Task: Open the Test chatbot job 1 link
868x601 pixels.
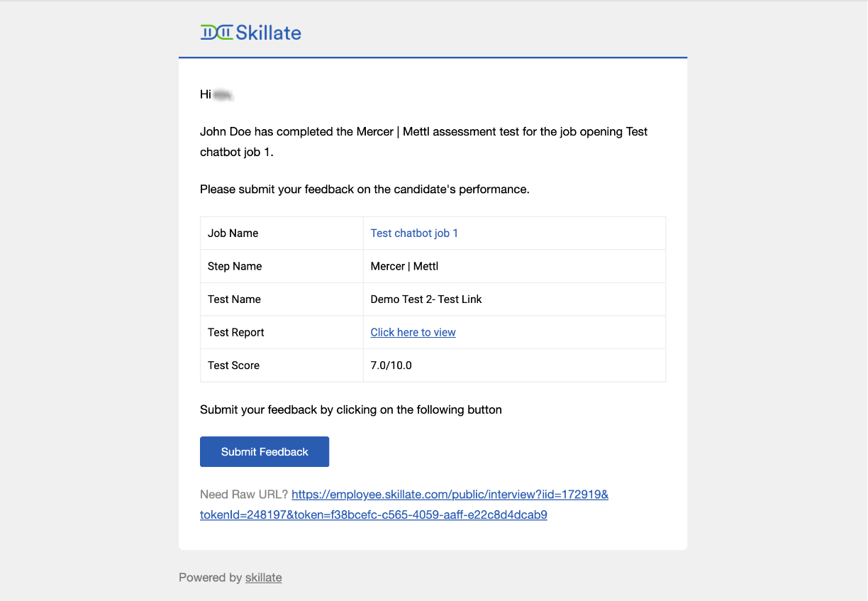Action: 414,233
